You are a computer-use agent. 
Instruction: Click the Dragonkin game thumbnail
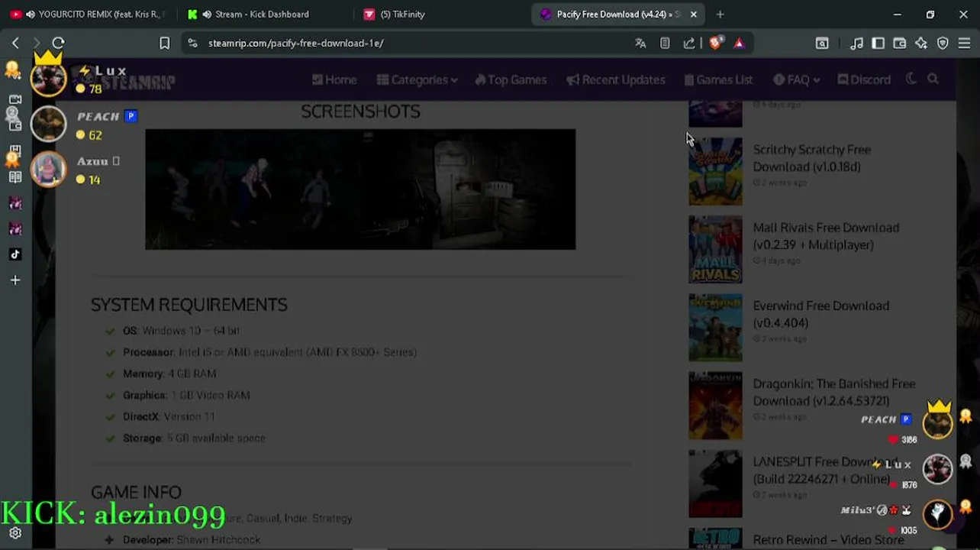pyautogui.click(x=715, y=406)
